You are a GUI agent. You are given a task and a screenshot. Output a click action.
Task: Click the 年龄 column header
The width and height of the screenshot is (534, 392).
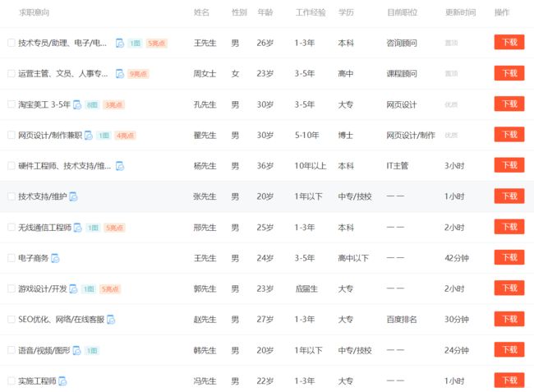point(265,12)
